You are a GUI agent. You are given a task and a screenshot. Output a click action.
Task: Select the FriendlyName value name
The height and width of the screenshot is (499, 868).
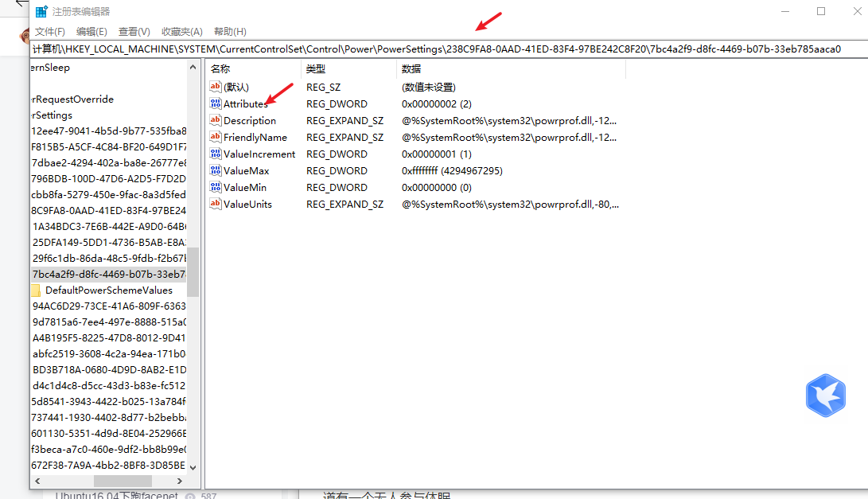pos(255,138)
